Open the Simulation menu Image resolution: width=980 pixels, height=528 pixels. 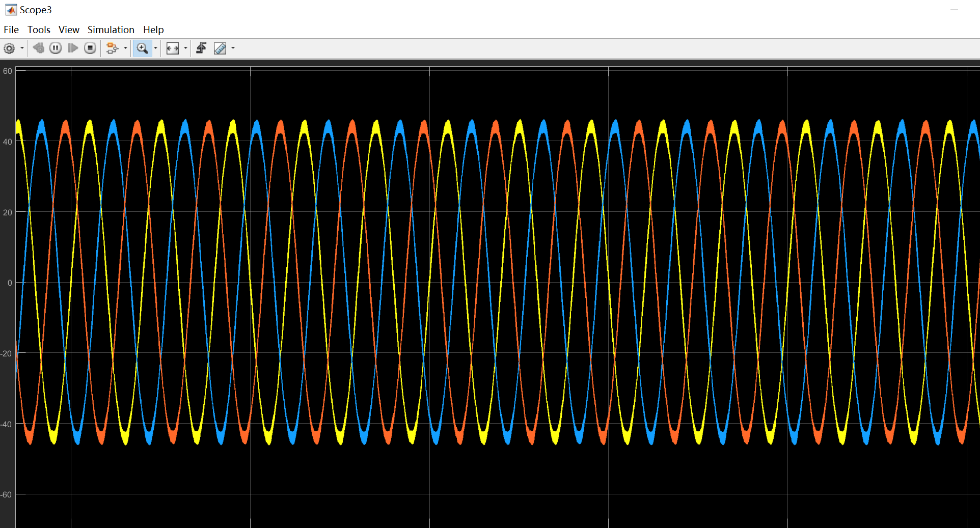(x=111, y=30)
